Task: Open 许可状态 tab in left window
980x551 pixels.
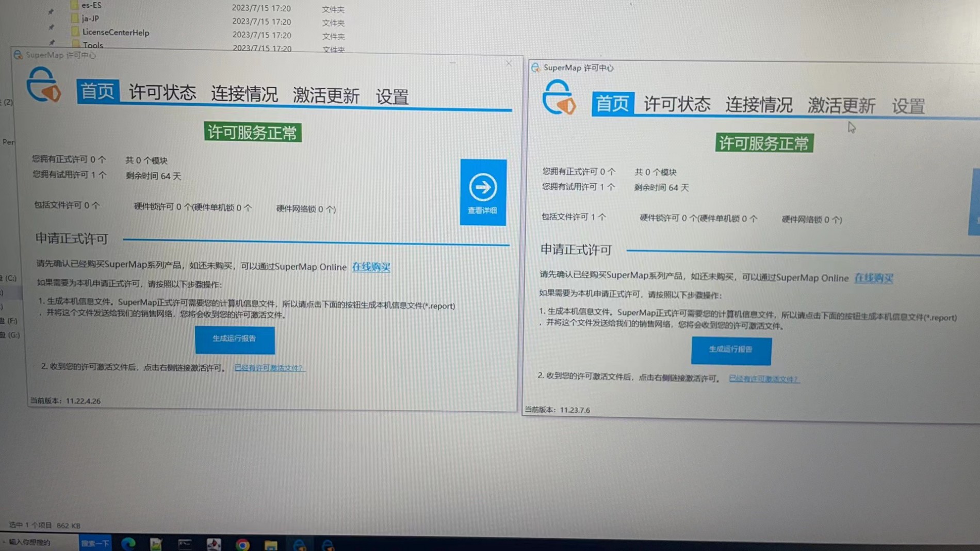Action: (162, 93)
